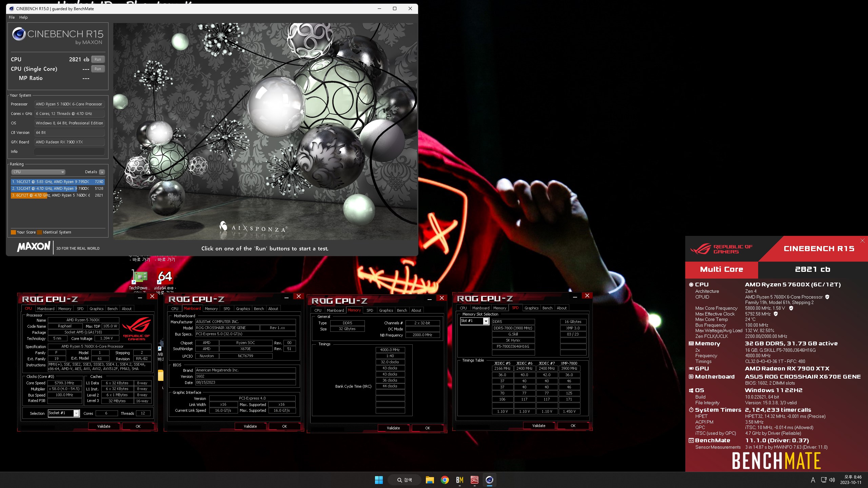Select the 16C/32T Ryzen 9 7950X ranking row
Viewport: 868px width, 488px height.
[x=58, y=182]
